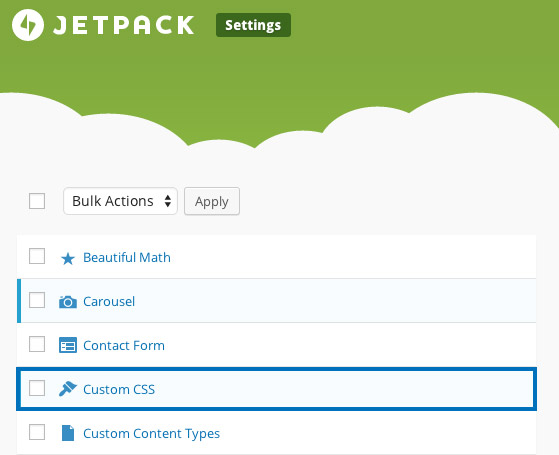
Task: Select the Contact Form checkbox
Action: pos(37,344)
